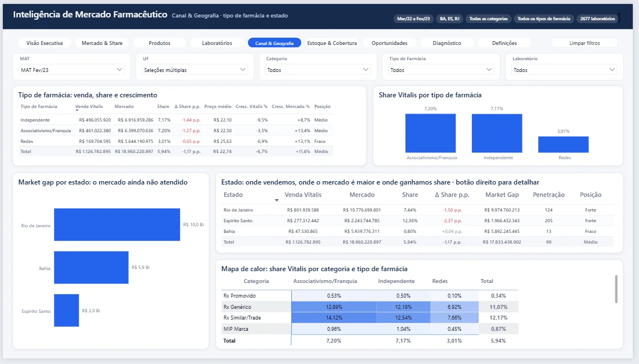
Task: Open the Estoque & Cobertura tab
Action: (332, 43)
